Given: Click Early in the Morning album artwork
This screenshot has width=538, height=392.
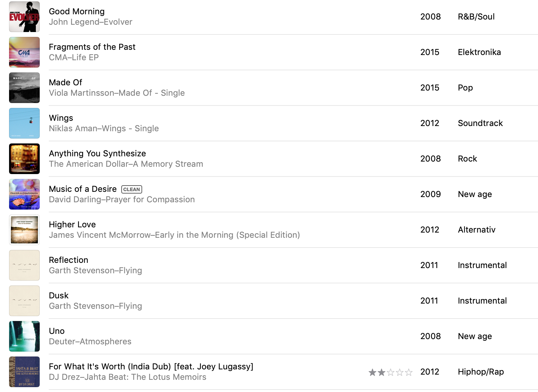Looking at the screenshot, I should click(24, 230).
